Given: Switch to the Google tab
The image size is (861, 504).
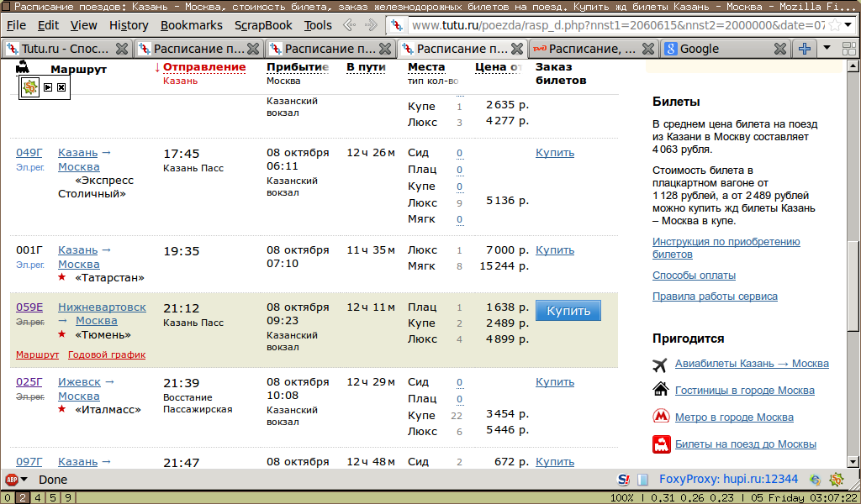Looking at the screenshot, I should point(725,49).
